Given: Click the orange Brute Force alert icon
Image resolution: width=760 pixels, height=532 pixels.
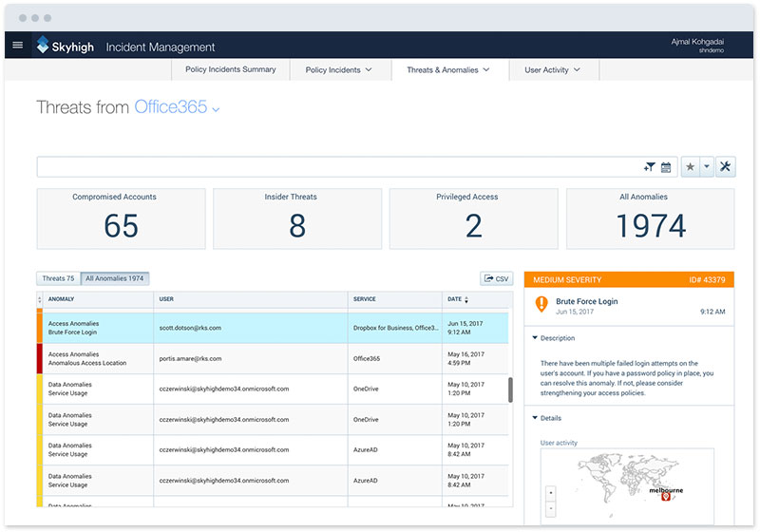Looking at the screenshot, I should 541,304.
